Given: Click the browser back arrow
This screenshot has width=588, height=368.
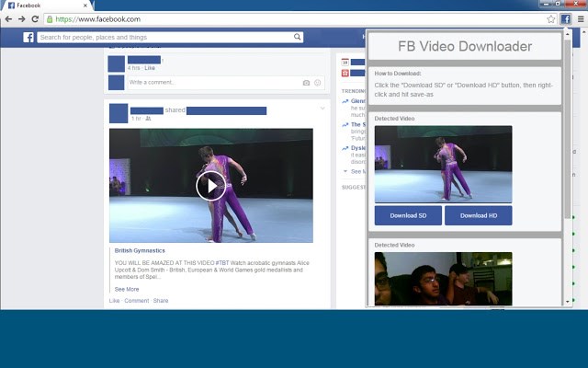Looking at the screenshot, I should click(8, 18).
